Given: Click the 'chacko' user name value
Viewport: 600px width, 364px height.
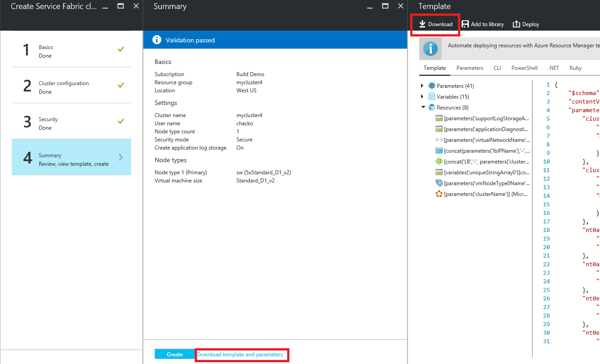Looking at the screenshot, I should pos(245,123).
